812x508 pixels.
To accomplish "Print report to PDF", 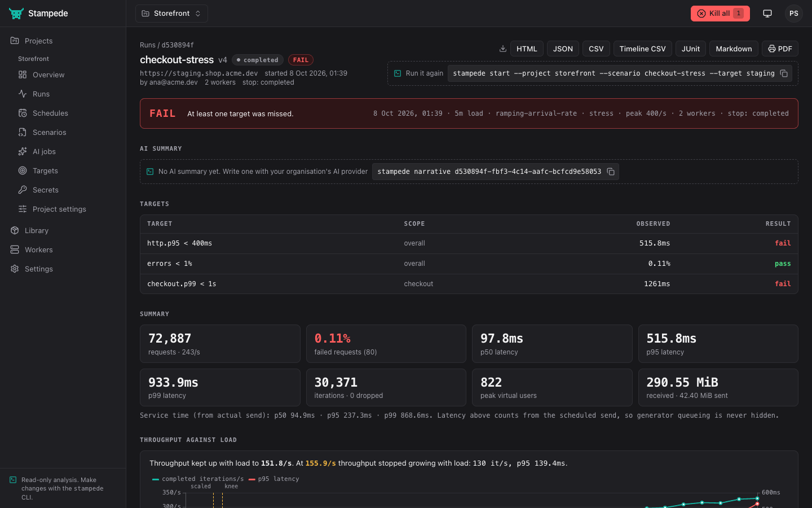I will [x=780, y=49].
